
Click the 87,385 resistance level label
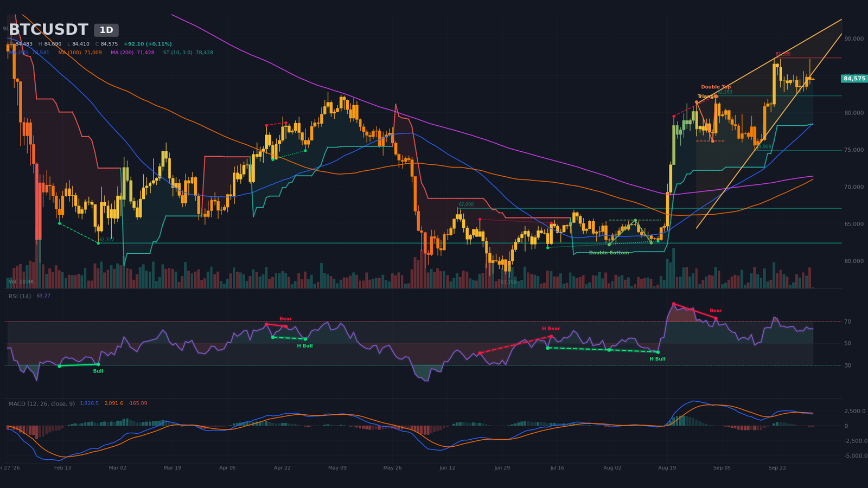click(783, 54)
